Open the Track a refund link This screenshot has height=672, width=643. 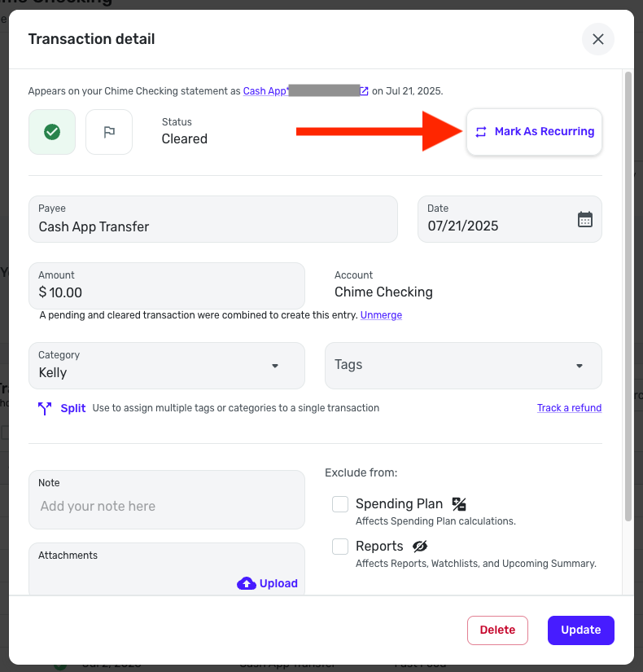point(569,407)
